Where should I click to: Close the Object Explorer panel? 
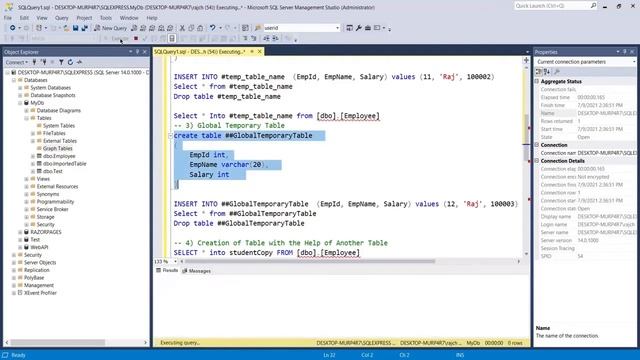coord(144,52)
